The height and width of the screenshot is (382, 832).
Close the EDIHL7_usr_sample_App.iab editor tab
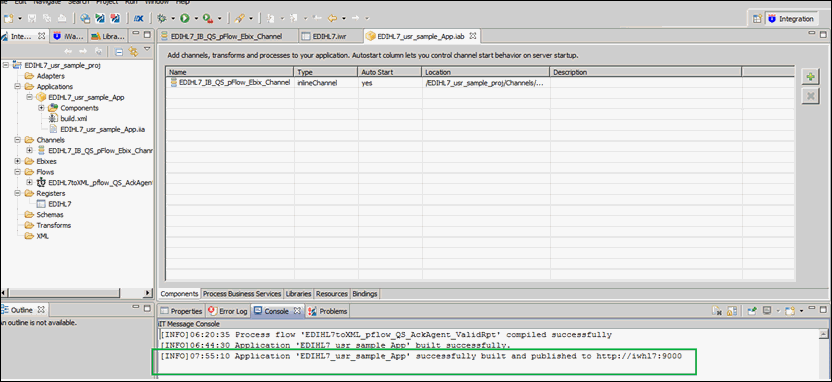[x=473, y=36]
